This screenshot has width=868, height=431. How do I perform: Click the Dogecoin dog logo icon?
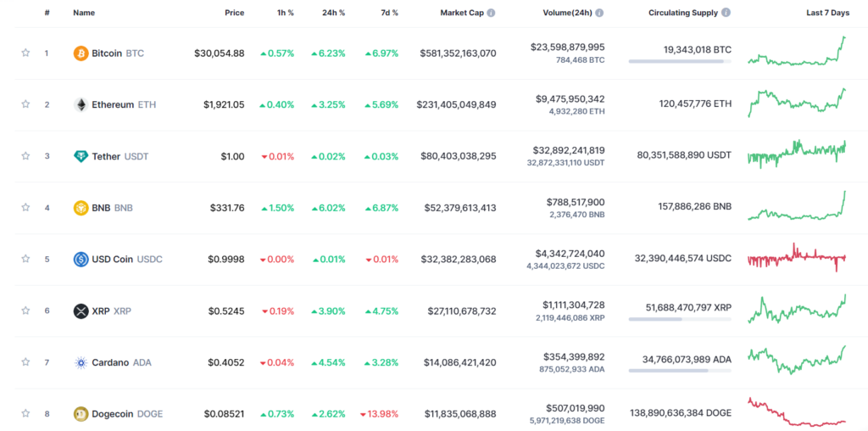point(81,414)
